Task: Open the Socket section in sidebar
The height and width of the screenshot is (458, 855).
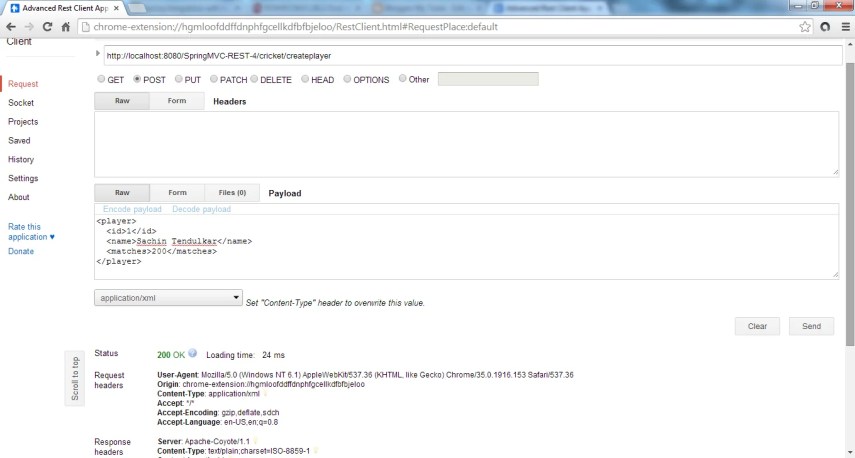Action: click(x=21, y=103)
